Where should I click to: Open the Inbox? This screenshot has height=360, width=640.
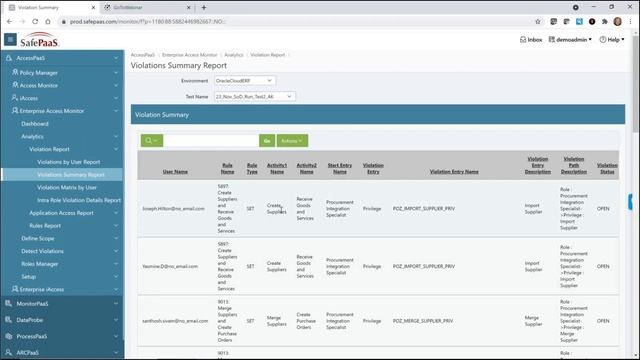pyautogui.click(x=531, y=40)
